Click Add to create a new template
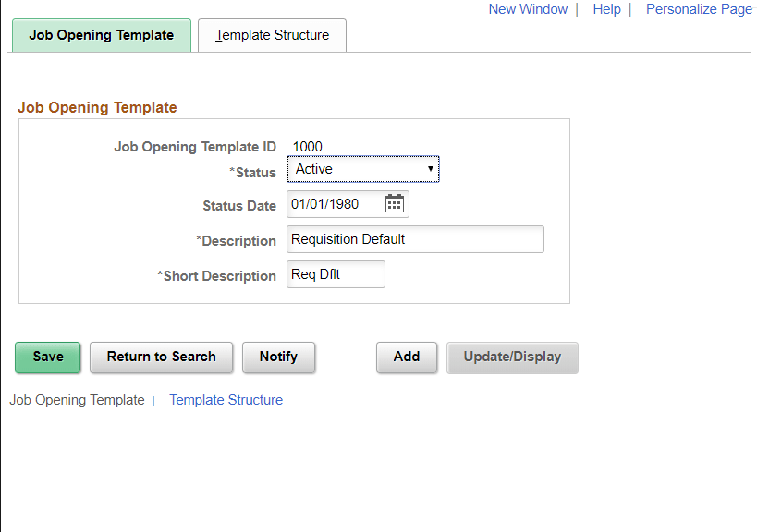 (407, 357)
